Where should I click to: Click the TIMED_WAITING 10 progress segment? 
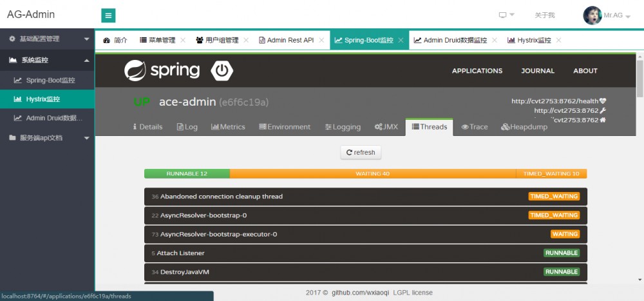coord(552,173)
